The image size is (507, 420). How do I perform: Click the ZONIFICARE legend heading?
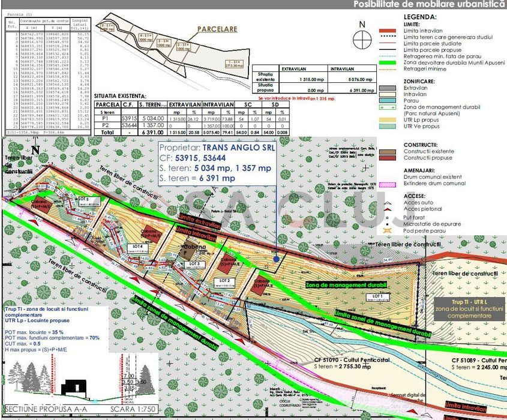[419, 82]
